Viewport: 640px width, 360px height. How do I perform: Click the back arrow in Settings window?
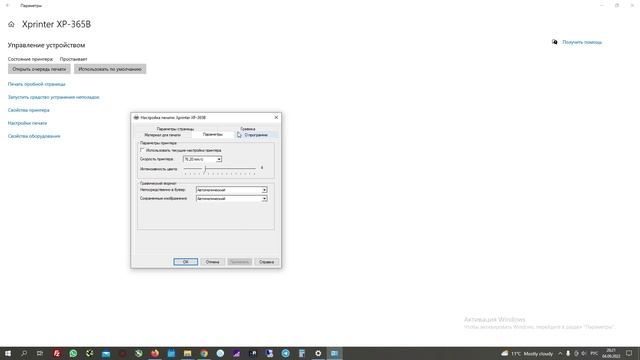tap(8, 5)
